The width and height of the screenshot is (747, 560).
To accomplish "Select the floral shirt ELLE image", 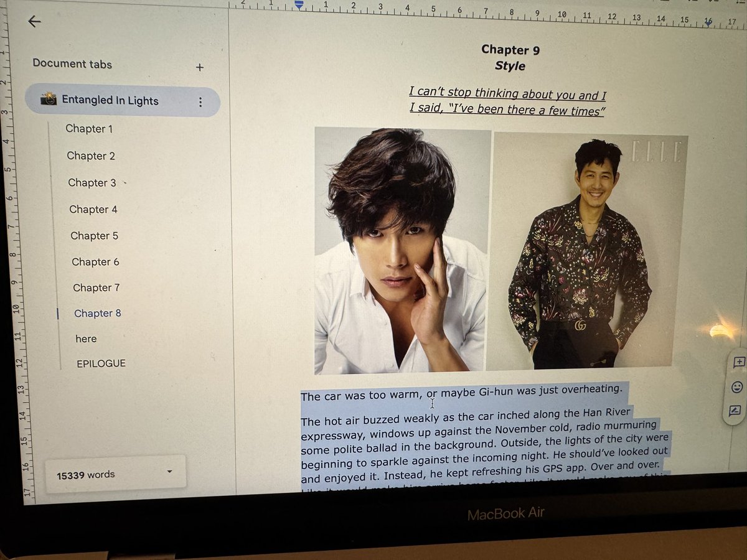I will [587, 251].
